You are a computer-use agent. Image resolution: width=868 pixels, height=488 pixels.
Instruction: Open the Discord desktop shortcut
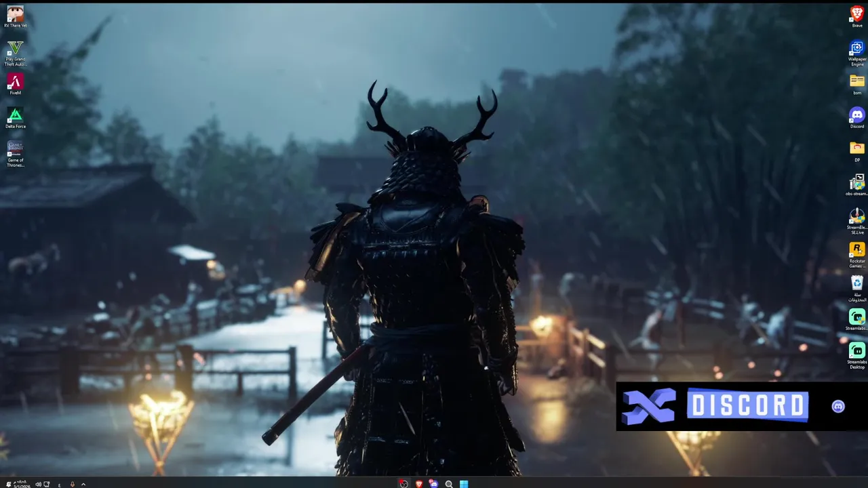click(857, 117)
